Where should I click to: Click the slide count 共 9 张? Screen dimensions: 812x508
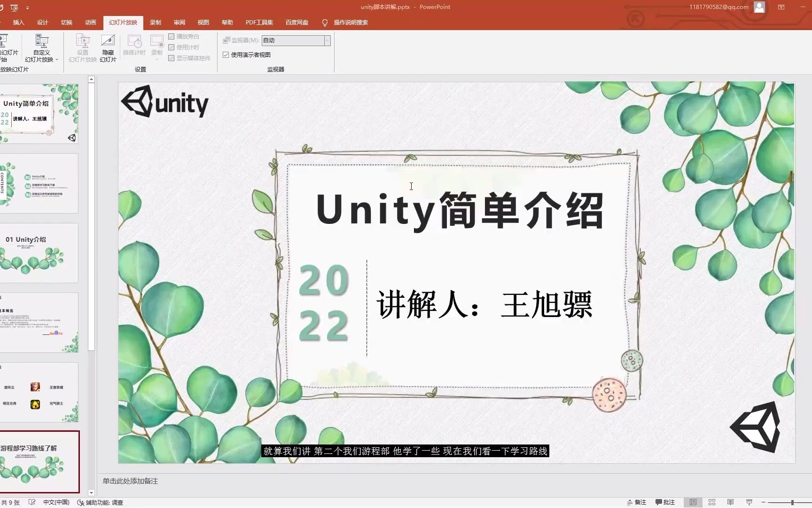[10, 502]
